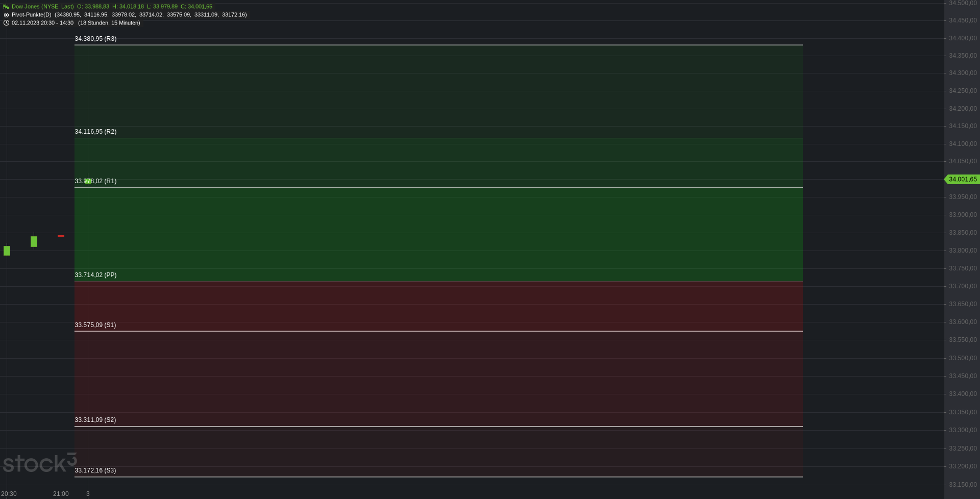Select the 33.575,09 (S1) support label

click(x=95, y=325)
